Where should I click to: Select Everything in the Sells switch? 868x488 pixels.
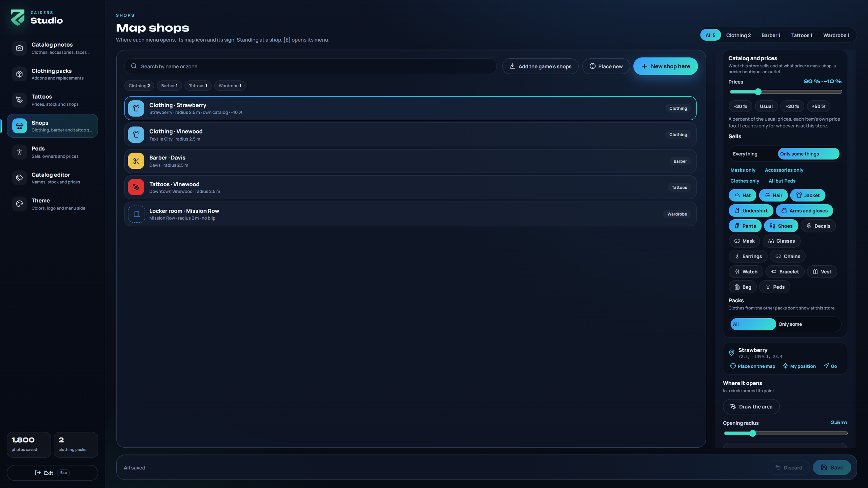coord(754,154)
